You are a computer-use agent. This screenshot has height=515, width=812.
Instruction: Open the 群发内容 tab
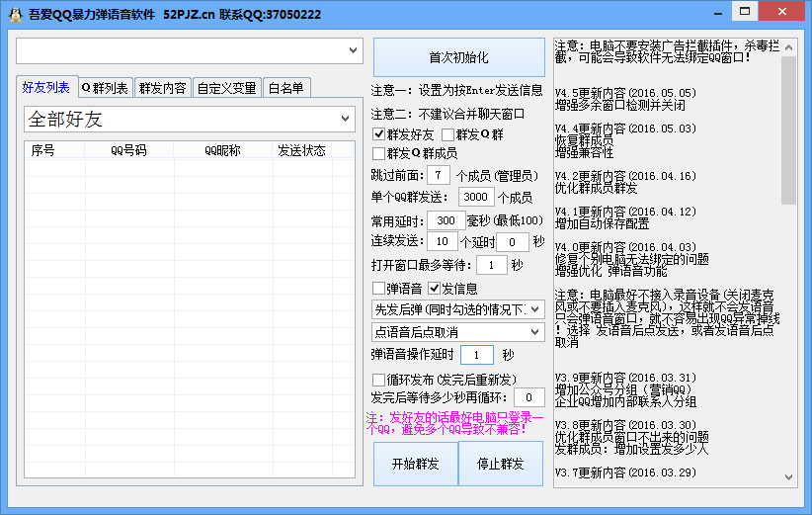coord(162,88)
